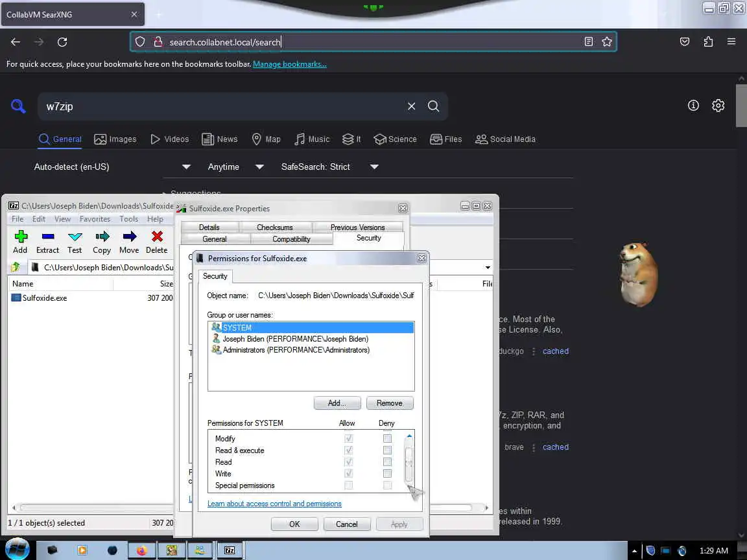Click 7-Zip Extract toolbar icon
This screenshot has height=560, width=747.
tap(47, 237)
